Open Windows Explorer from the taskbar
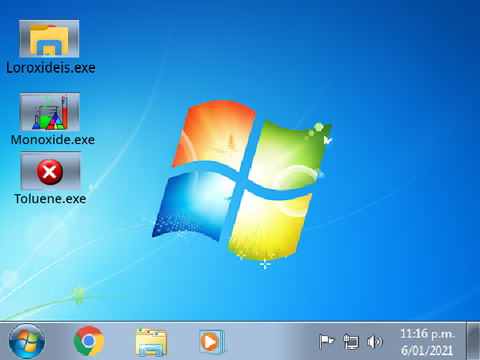The width and height of the screenshot is (480, 360). pos(151,342)
